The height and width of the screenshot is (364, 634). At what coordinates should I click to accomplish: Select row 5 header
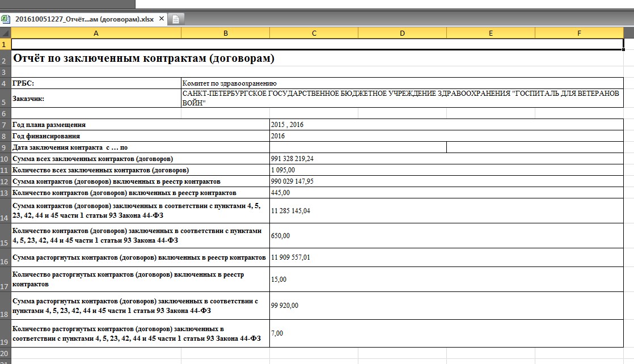(5, 98)
